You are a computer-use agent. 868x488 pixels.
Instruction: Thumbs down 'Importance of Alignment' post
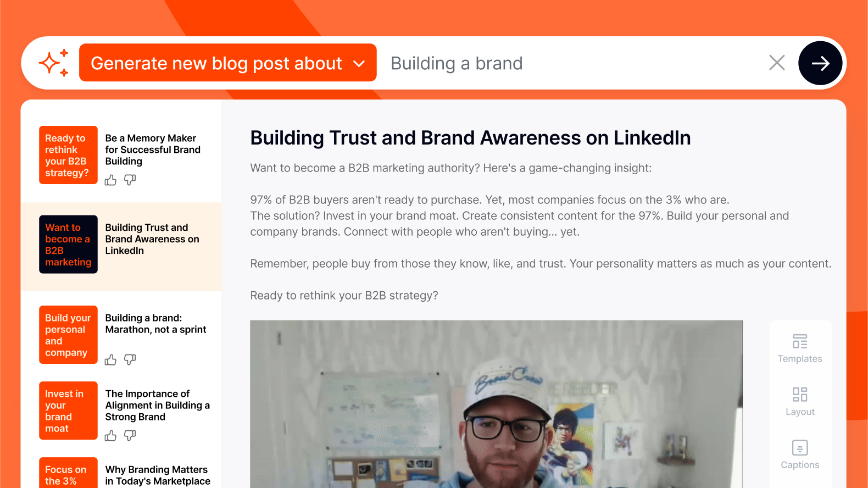coord(130,436)
